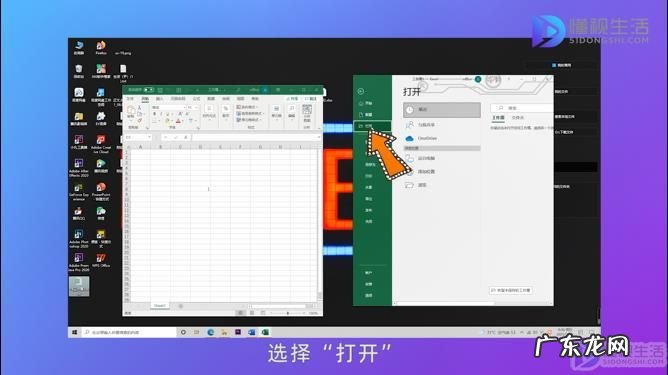Open the File tab in Excel ribbon
Viewport: 668px width, 375px height.
[x=130, y=98]
